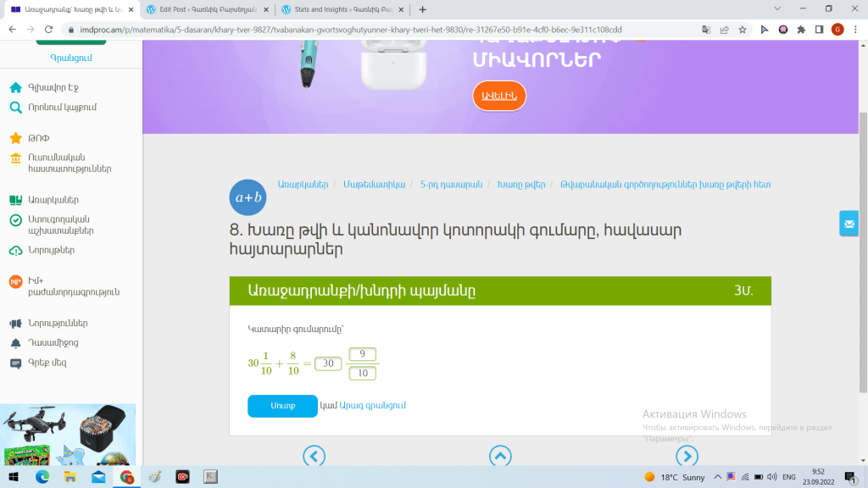Image resolution: width=868 pixels, height=488 pixels.
Task: Click the star icon next to ԹՈՓ
Action: [15, 138]
